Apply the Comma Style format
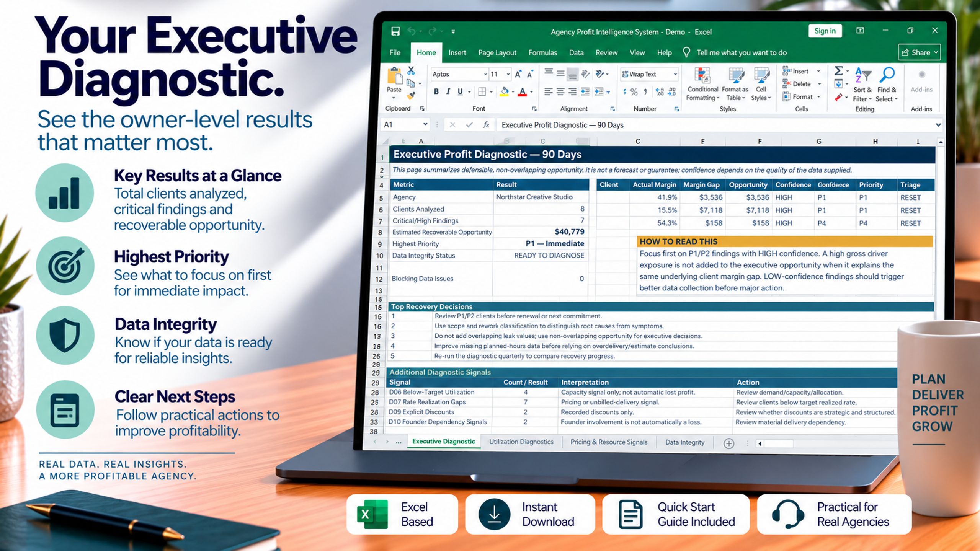This screenshot has height=551, width=980. pyautogui.click(x=645, y=92)
